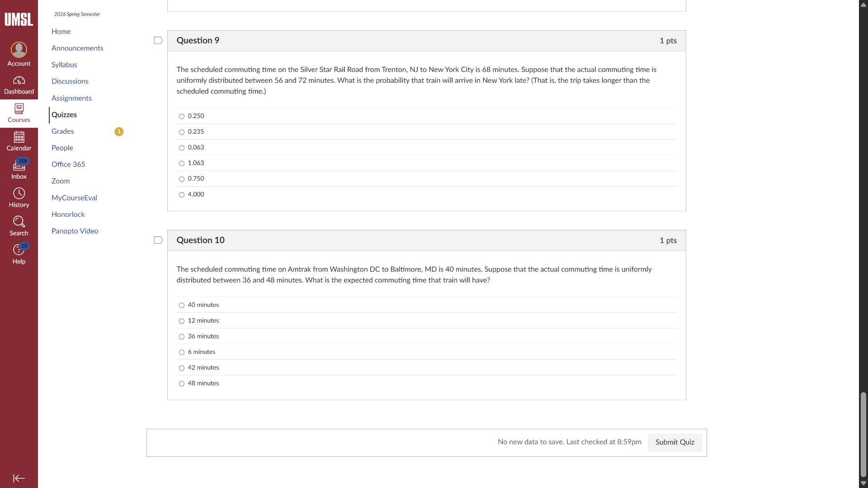
Task: Open Assignments in course menu
Action: point(71,98)
